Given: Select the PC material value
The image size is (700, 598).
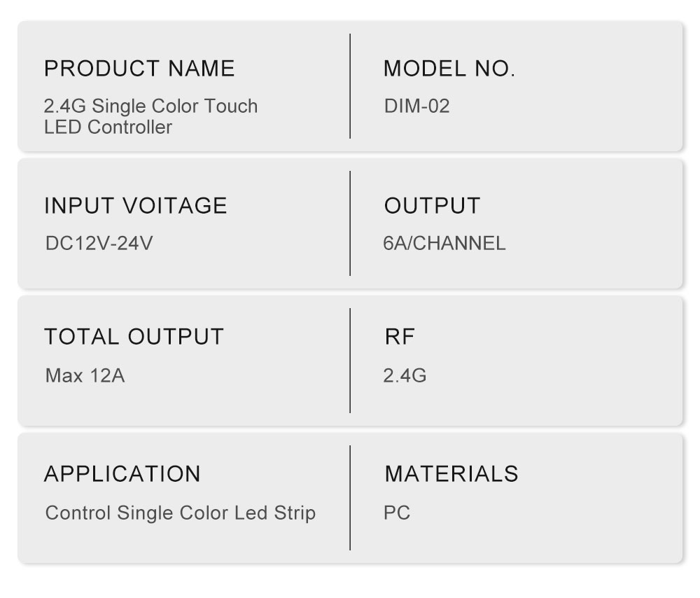Looking at the screenshot, I should [x=397, y=513].
